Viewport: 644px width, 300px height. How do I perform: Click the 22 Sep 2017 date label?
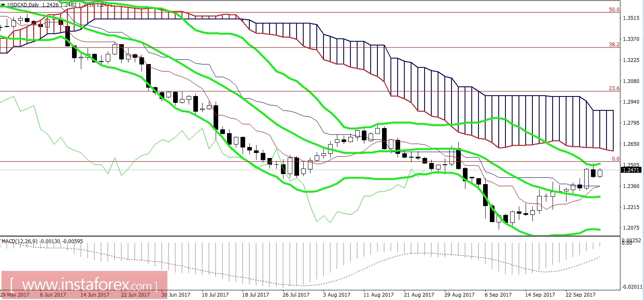click(581, 295)
